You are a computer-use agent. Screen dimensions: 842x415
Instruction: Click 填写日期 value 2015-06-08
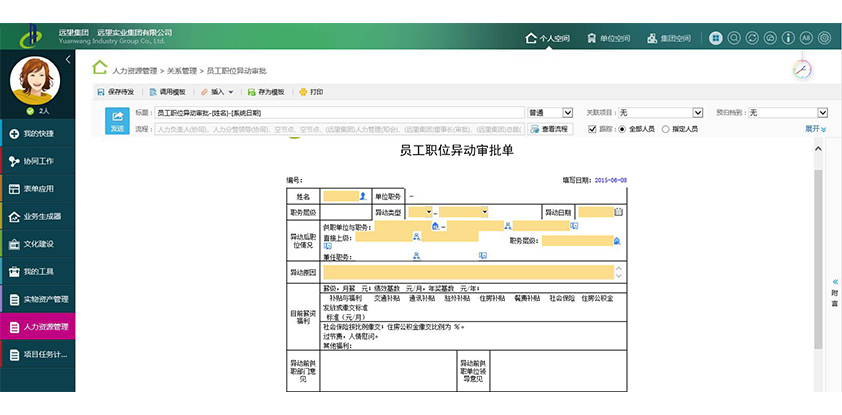(611, 180)
